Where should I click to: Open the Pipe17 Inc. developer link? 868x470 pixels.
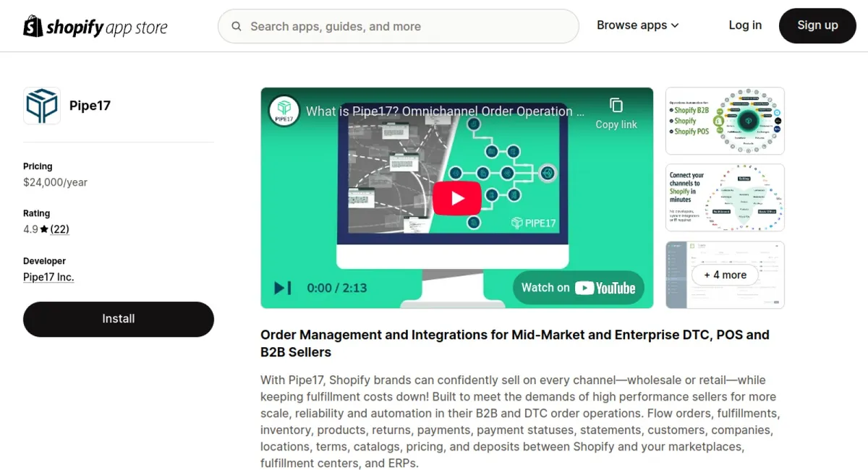click(48, 277)
